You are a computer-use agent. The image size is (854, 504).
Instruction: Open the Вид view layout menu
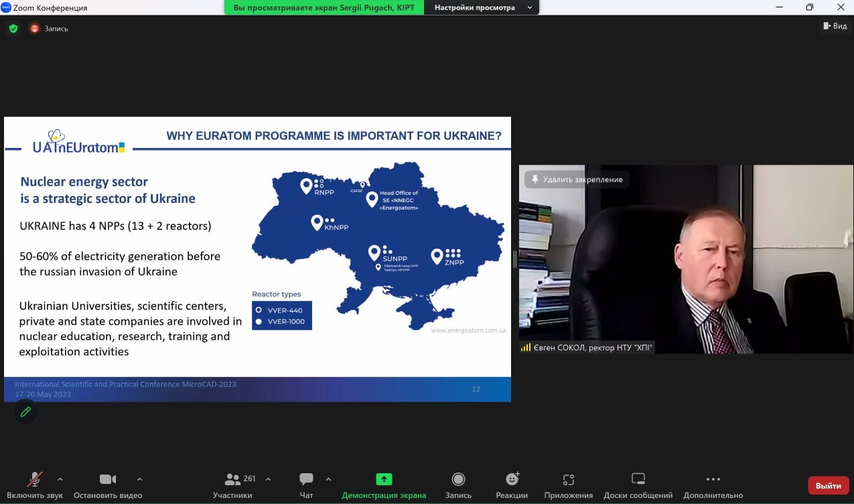835,26
